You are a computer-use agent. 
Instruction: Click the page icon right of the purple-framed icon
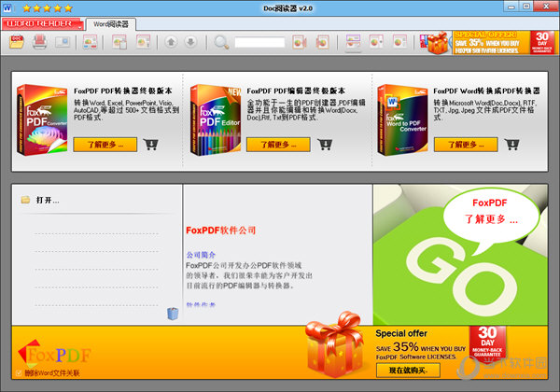pyautogui.click(x=376, y=42)
